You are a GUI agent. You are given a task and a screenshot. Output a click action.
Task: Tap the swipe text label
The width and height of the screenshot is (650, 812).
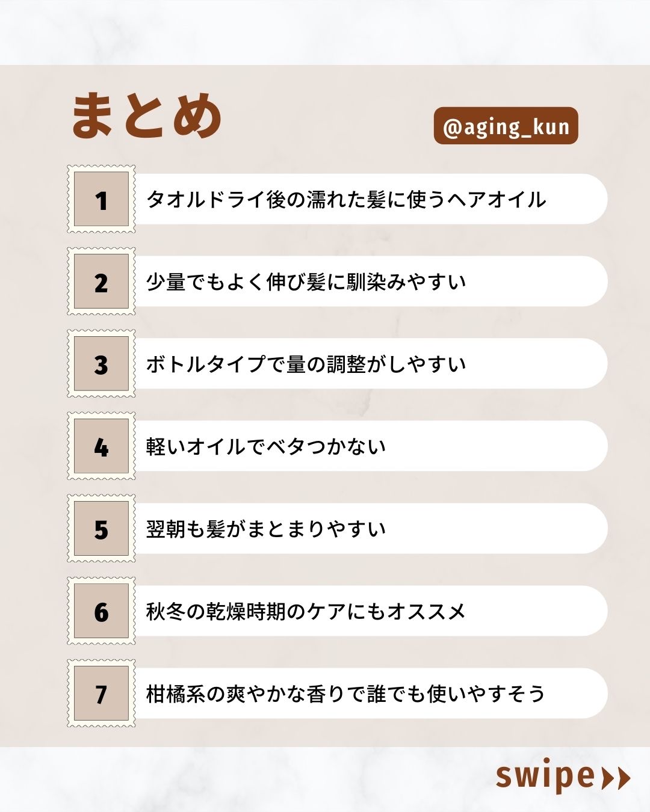pos(545,776)
